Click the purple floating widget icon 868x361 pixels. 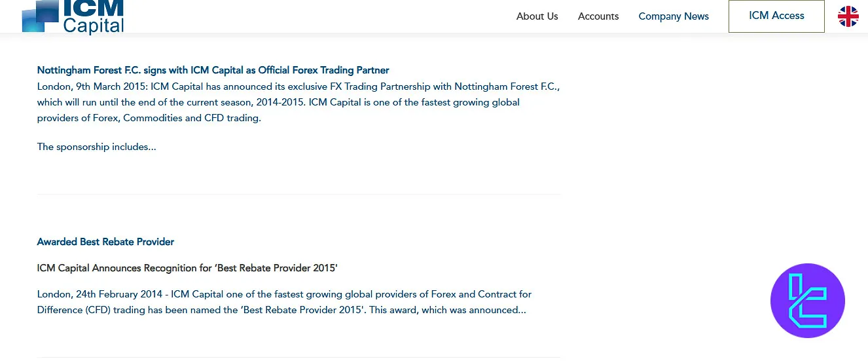coord(808,301)
